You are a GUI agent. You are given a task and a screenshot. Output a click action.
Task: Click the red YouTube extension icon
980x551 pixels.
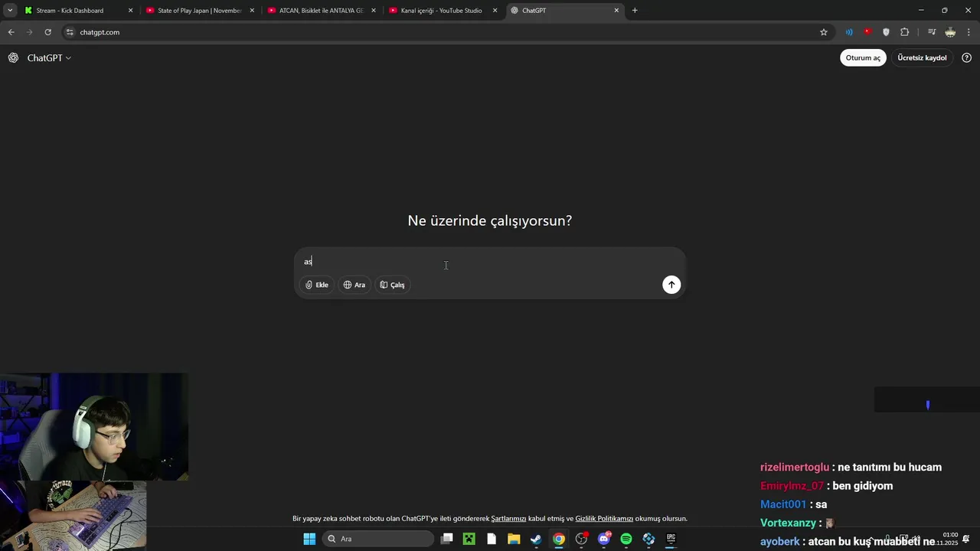coord(867,32)
